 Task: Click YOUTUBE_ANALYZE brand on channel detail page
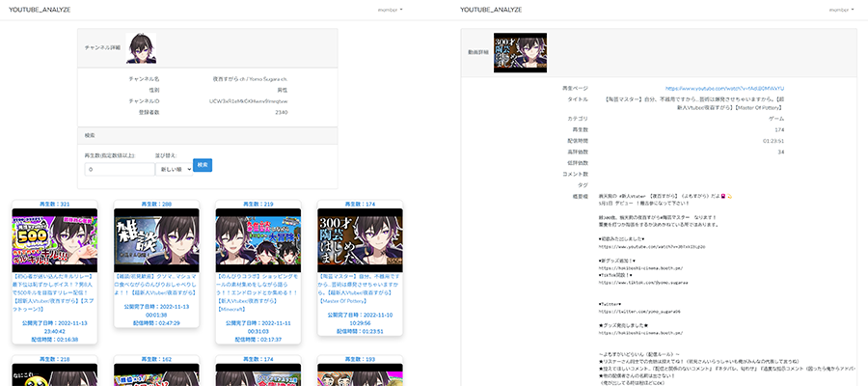click(x=40, y=10)
